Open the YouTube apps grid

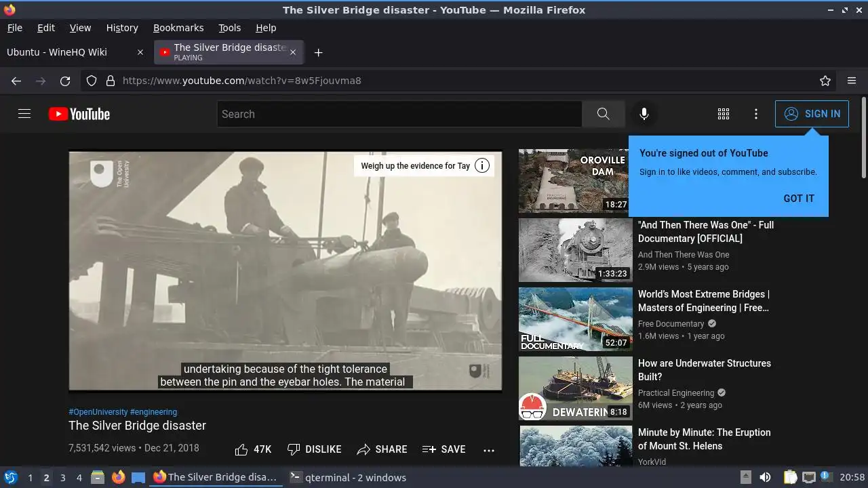(724, 114)
